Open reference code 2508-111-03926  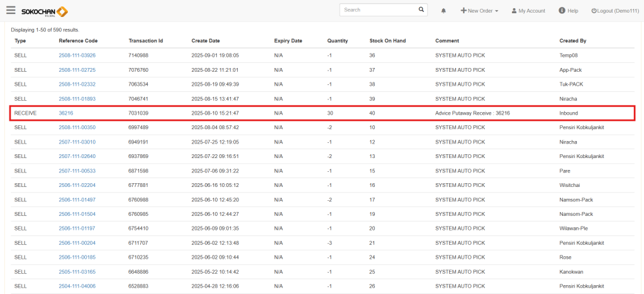77,55
